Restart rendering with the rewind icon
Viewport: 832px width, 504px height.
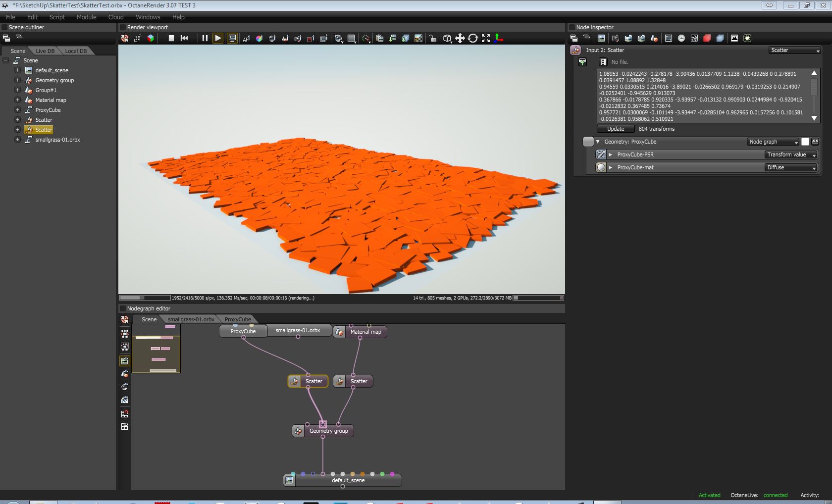[184, 38]
